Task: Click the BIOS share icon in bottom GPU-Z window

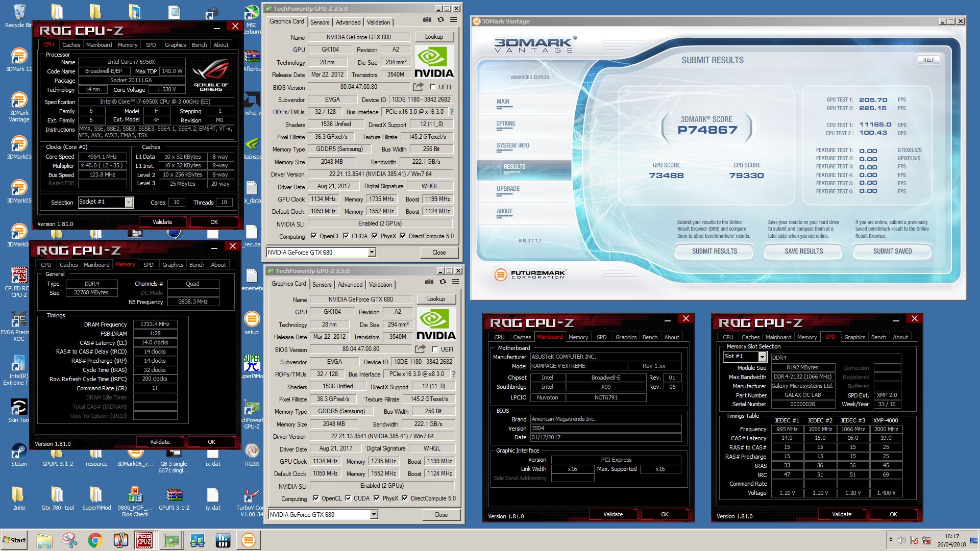Action: pos(420,349)
